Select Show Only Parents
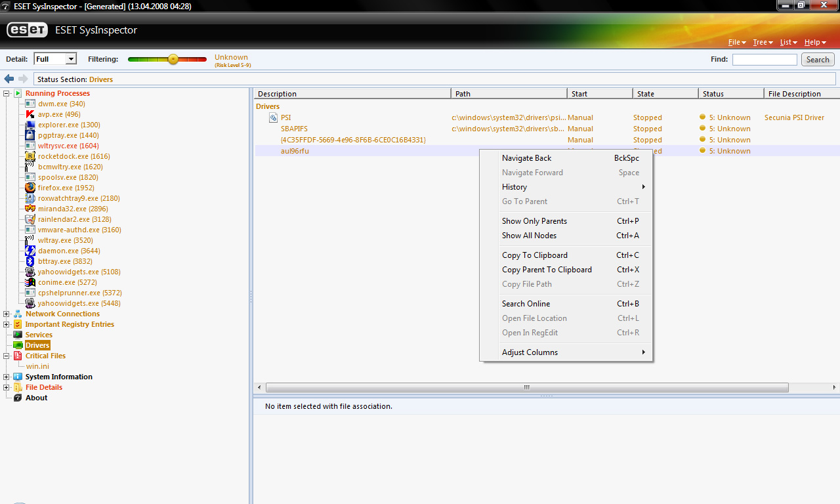 coord(566,221)
